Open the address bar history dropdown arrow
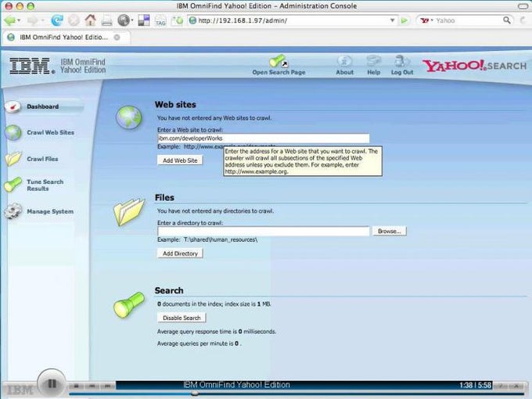Image resolution: width=532 pixels, height=399 pixels. (393, 20)
